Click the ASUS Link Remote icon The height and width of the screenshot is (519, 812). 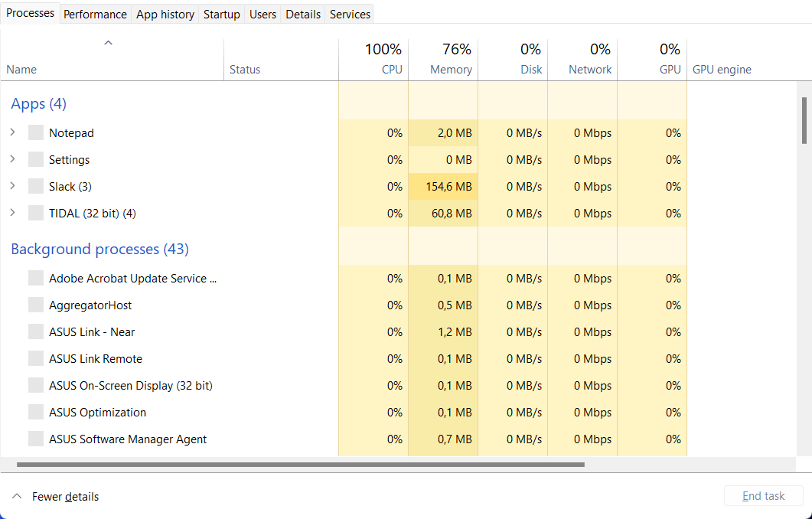click(x=36, y=358)
